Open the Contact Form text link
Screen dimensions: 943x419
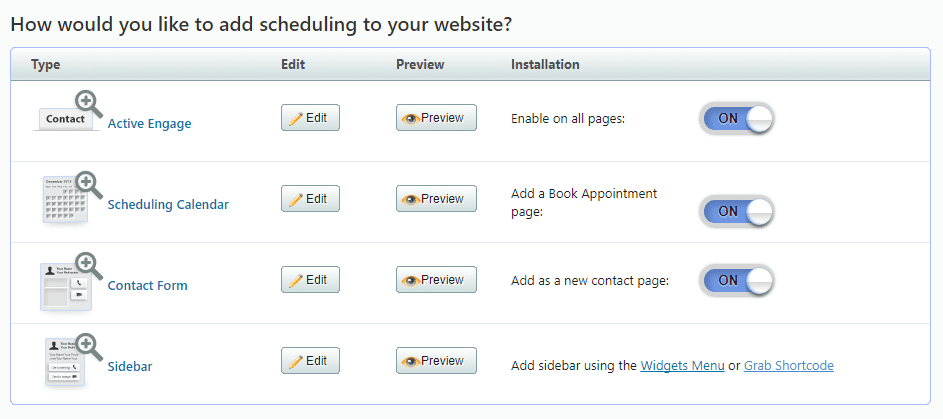pos(147,286)
